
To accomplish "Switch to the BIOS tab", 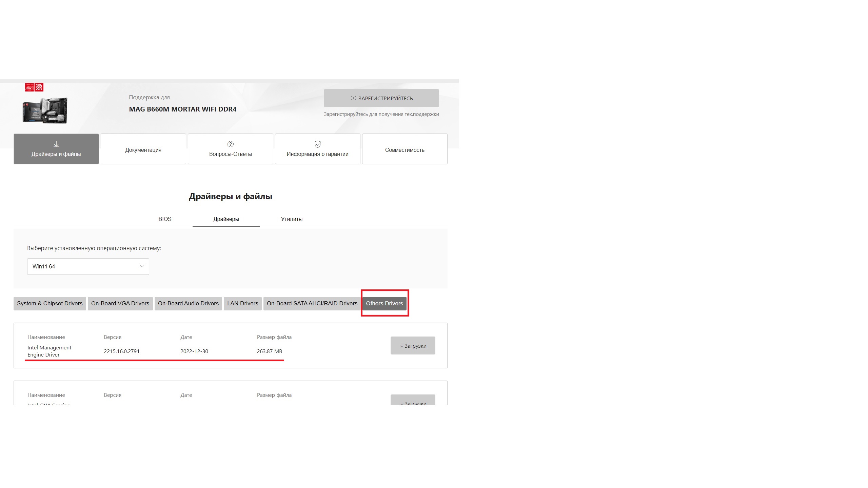I will (x=165, y=219).
